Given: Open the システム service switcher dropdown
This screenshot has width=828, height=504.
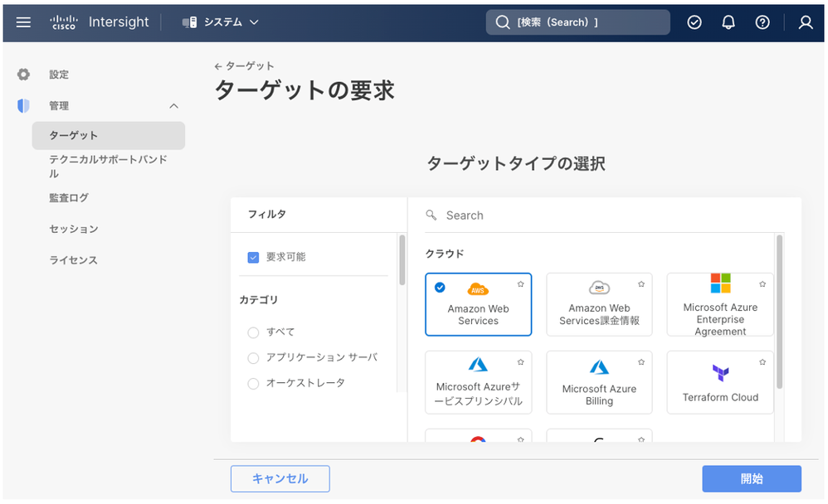Looking at the screenshot, I should (x=220, y=22).
